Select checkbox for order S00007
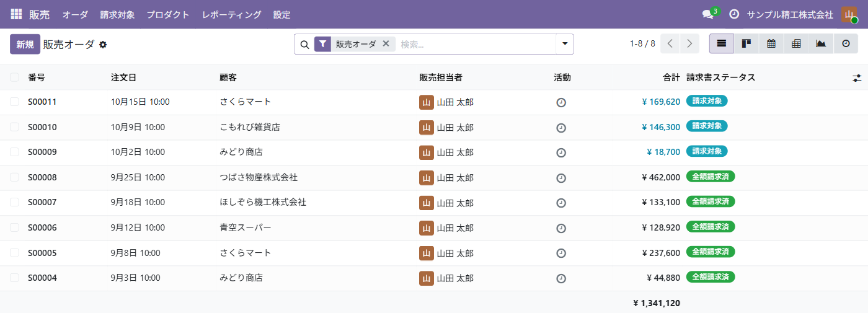Image resolution: width=868 pixels, height=313 pixels. pos(14,202)
